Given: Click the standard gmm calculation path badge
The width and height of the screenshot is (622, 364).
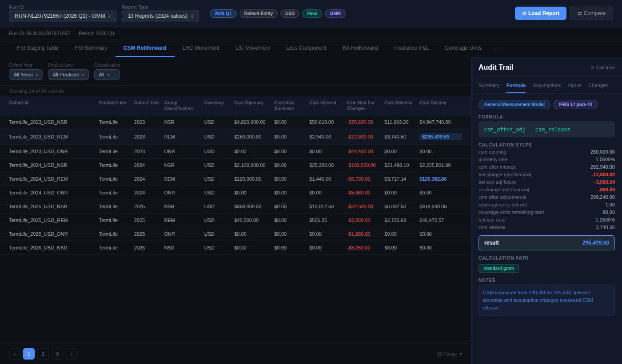Looking at the screenshot, I should tap(498, 268).
